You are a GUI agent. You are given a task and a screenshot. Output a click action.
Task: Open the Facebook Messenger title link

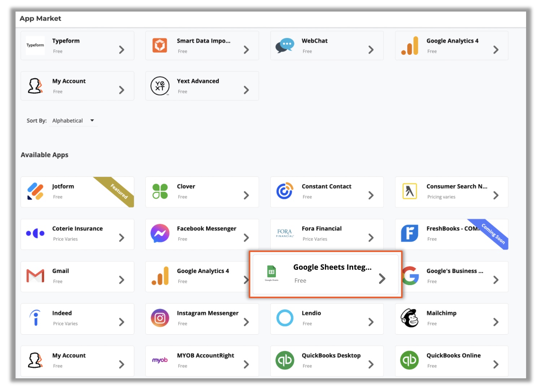[x=207, y=228]
